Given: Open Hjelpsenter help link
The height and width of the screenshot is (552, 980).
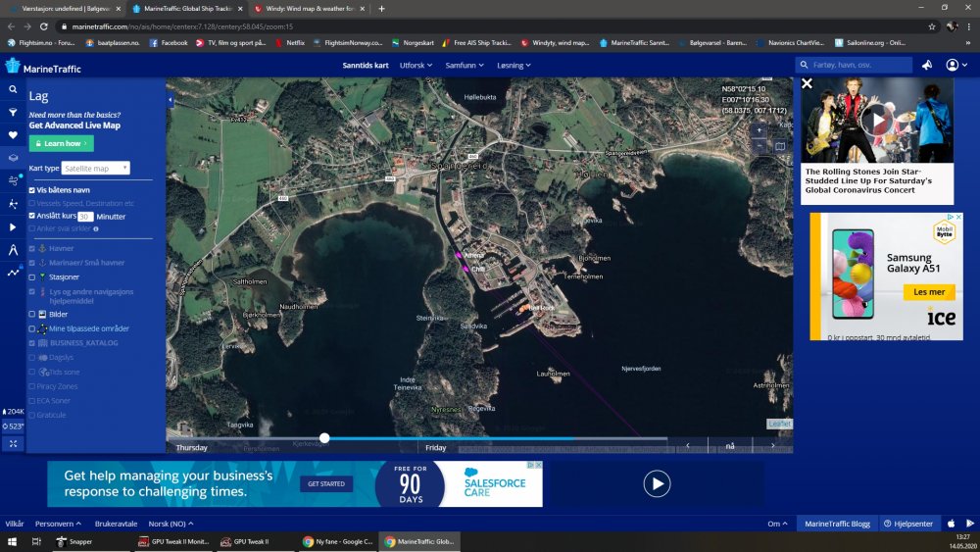Looking at the screenshot, I should 908,524.
